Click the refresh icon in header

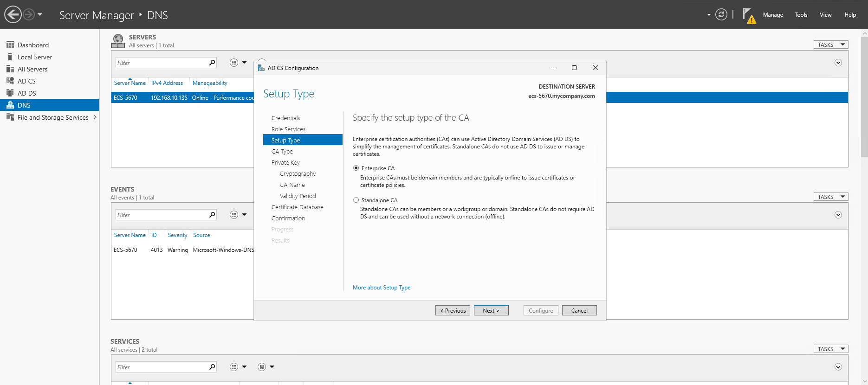point(721,14)
